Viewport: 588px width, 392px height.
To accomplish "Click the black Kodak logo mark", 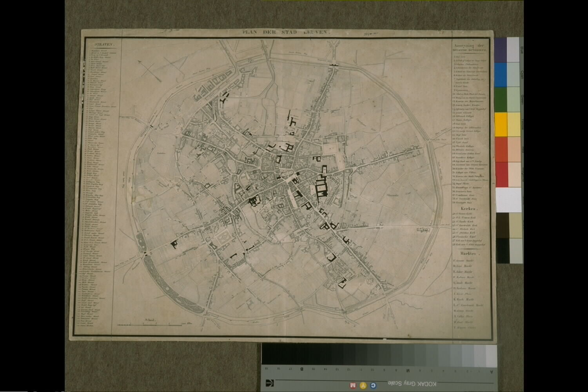I will pos(269,383).
